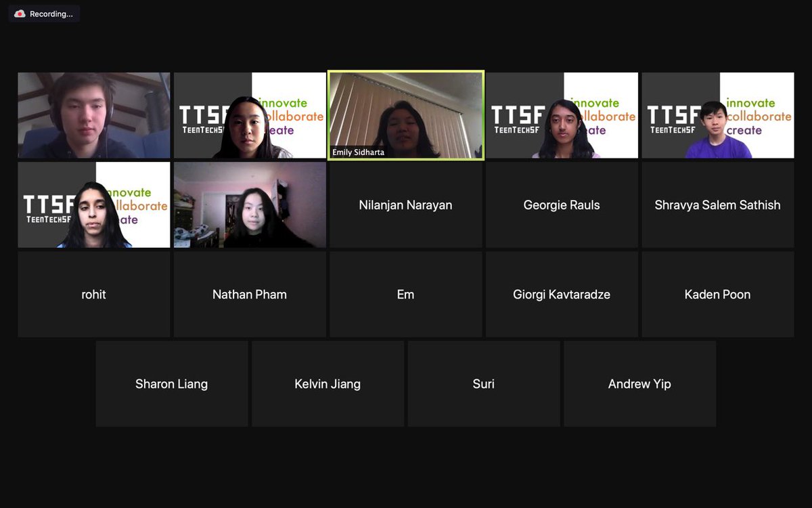Select the video tile of boy wearing headphones
The width and height of the screenshot is (812, 508).
[x=94, y=115]
